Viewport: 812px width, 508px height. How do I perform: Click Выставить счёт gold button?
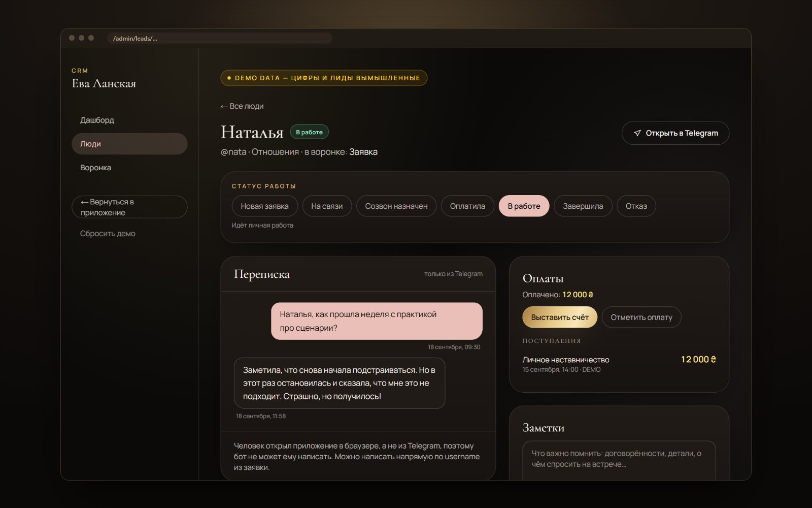tap(560, 317)
